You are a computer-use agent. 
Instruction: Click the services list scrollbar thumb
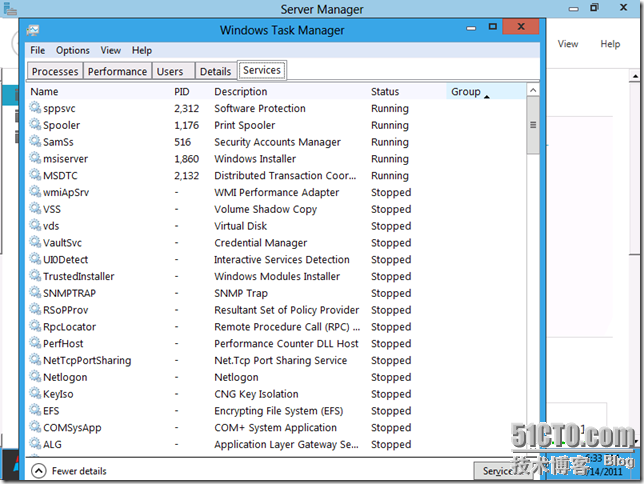pos(533,125)
